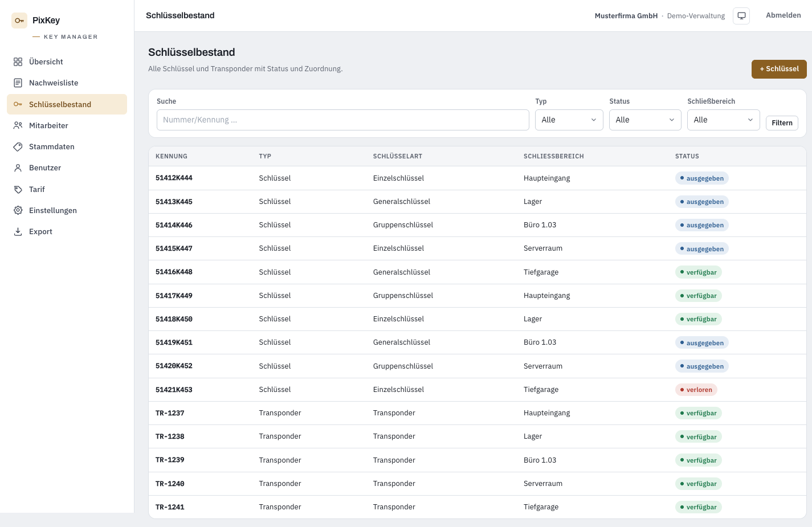This screenshot has height=527, width=812.
Task: Click verfügbar badge in row TR-1241
Action: click(x=698, y=507)
